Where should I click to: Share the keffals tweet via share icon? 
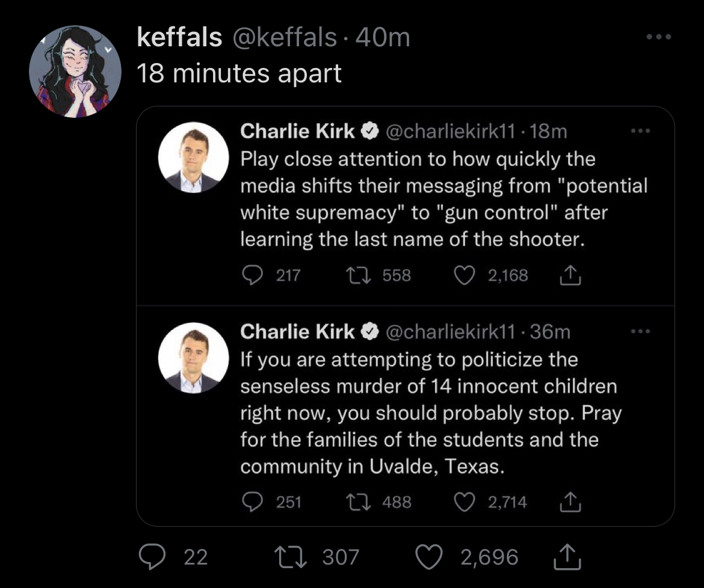click(567, 557)
